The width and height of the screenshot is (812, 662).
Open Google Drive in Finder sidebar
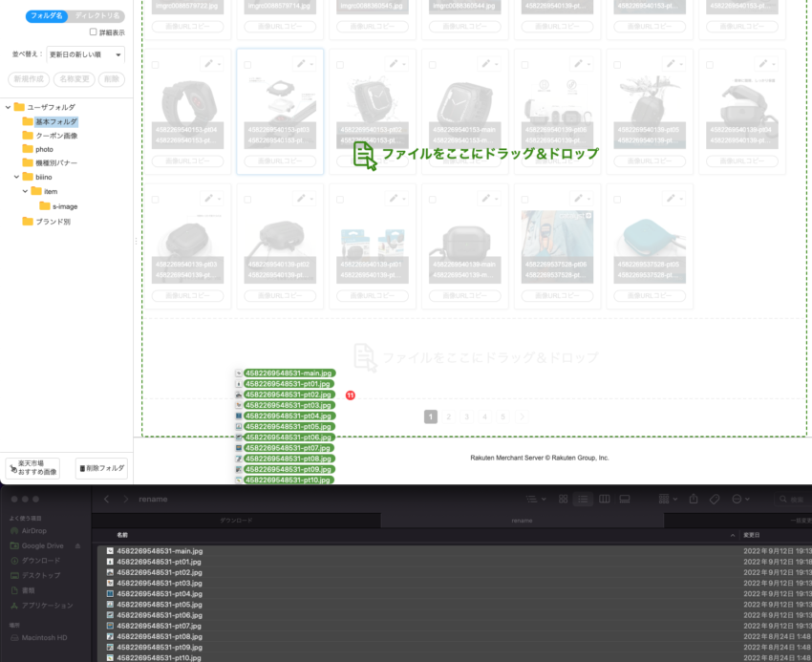click(x=41, y=545)
